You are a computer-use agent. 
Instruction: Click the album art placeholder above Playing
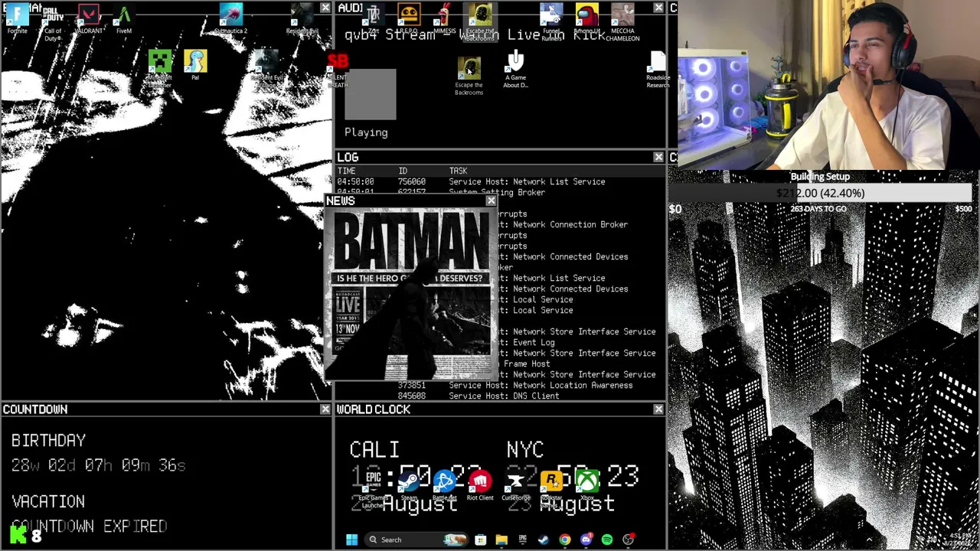pos(371,94)
